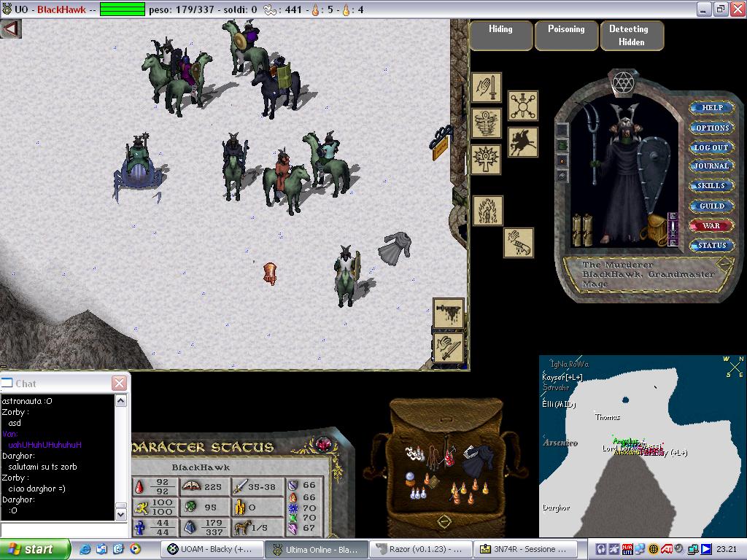The height and width of the screenshot is (560, 747).
Task: Click the green slot icon on paperdoll
Action: click(x=562, y=145)
